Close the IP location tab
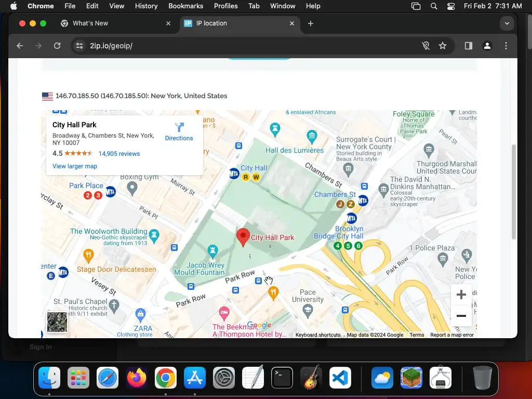The image size is (532, 399). [x=292, y=23]
